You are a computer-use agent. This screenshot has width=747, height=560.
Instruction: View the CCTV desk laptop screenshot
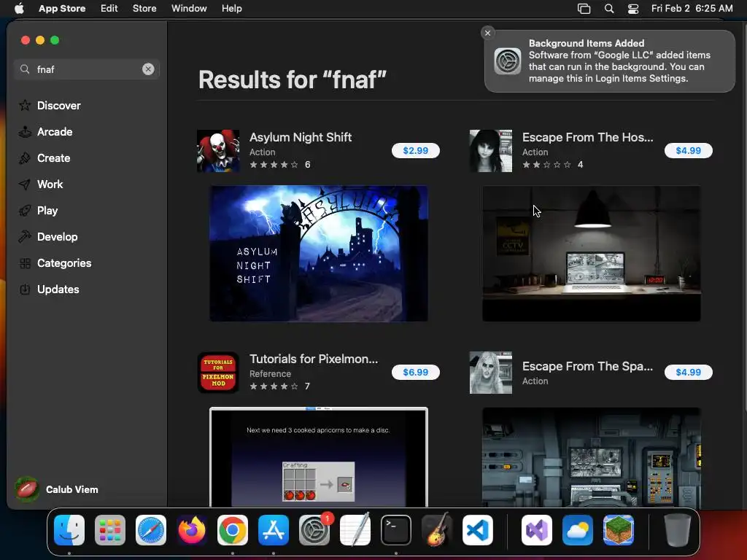pos(591,253)
